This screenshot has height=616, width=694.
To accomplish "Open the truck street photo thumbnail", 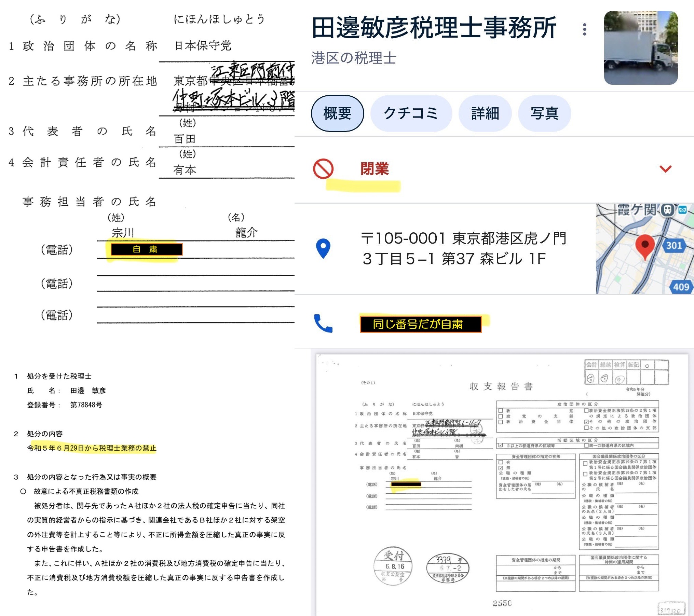I will click(641, 48).
